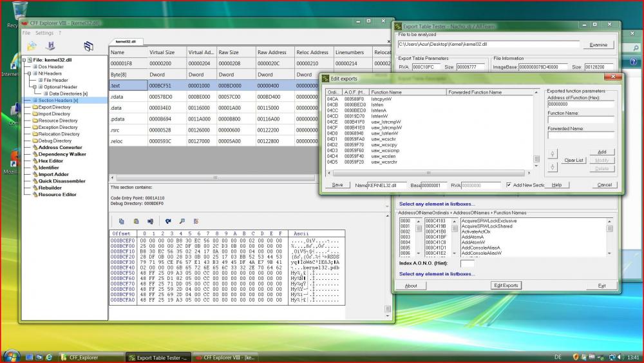This screenshot has height=363, width=644.
Task: Collapse the Nt Headers tree node
Action: pos(30,74)
